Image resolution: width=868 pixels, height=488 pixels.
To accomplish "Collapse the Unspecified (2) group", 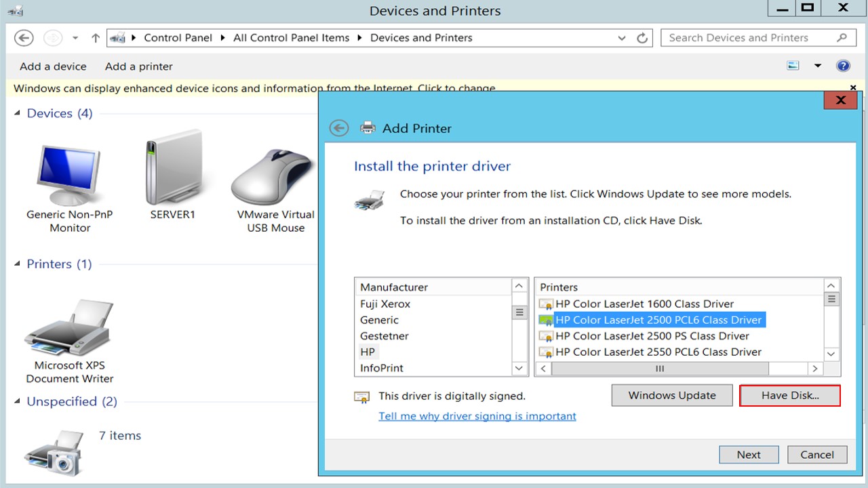I will (18, 402).
